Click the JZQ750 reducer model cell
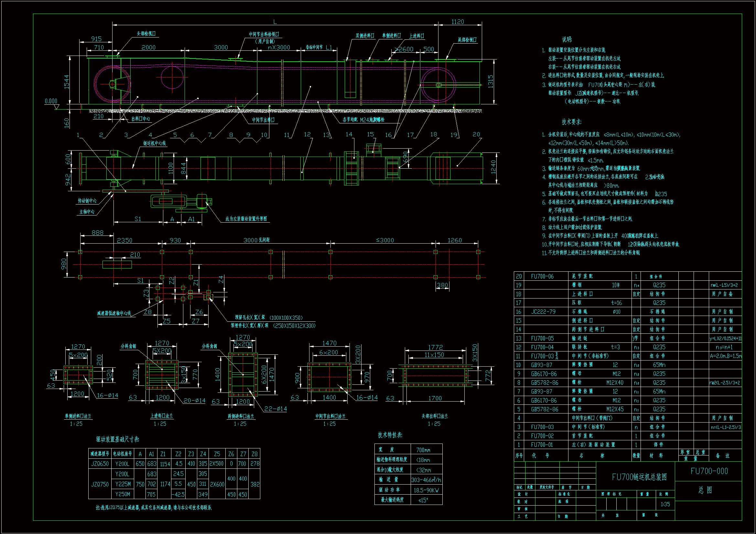 coord(100,484)
